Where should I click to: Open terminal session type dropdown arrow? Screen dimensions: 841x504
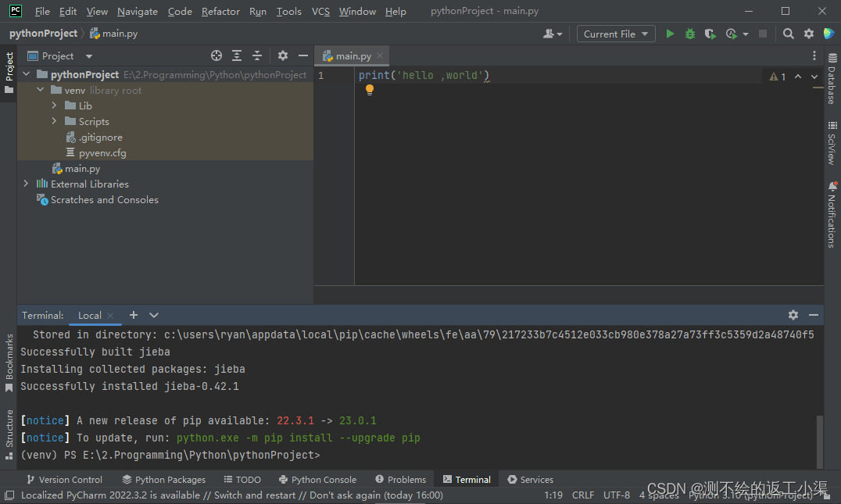click(154, 315)
